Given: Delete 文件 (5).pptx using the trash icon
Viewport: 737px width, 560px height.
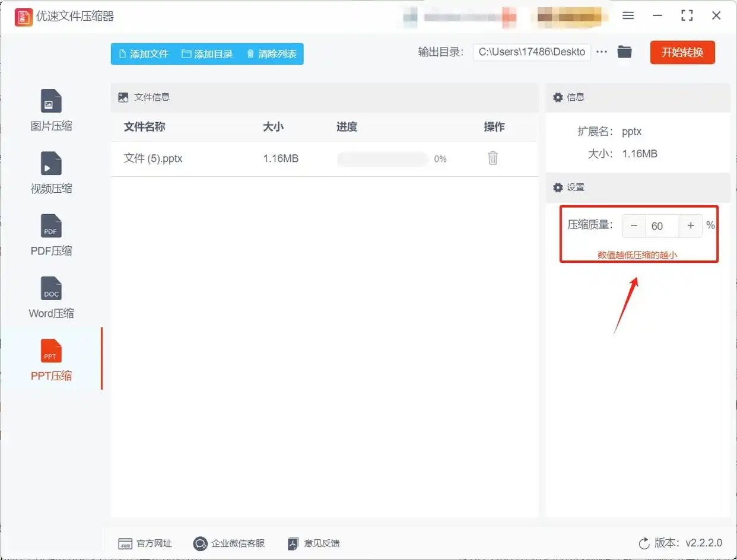Looking at the screenshot, I should point(493,158).
